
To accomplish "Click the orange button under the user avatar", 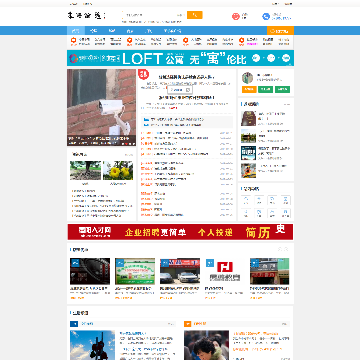I will (249, 89).
